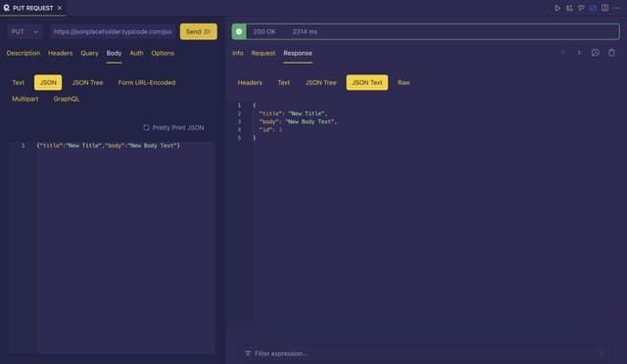Switch to the response Info tab
The image size is (627, 364).
pyautogui.click(x=237, y=53)
